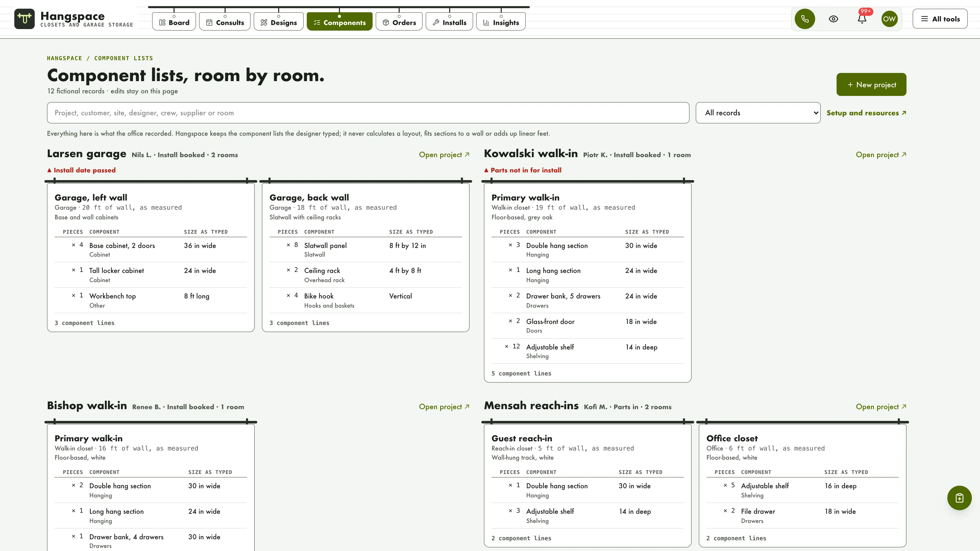980x551 pixels.
Task: Select the File drawer row
Action: click(x=802, y=516)
